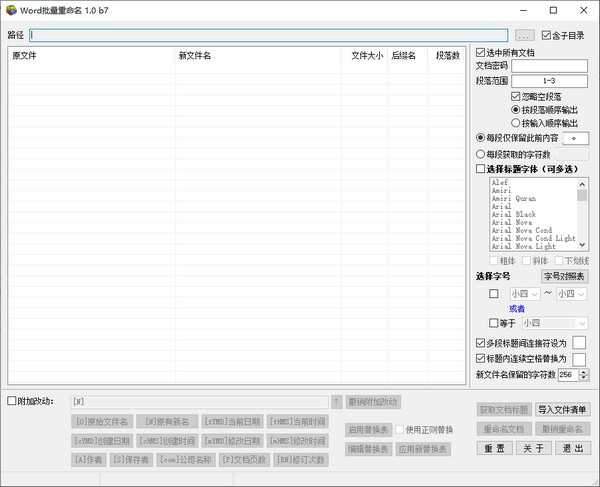Image resolution: width=600 pixels, height=487 pixels.
Task: Open the 字号对照表 button
Action: [564, 276]
